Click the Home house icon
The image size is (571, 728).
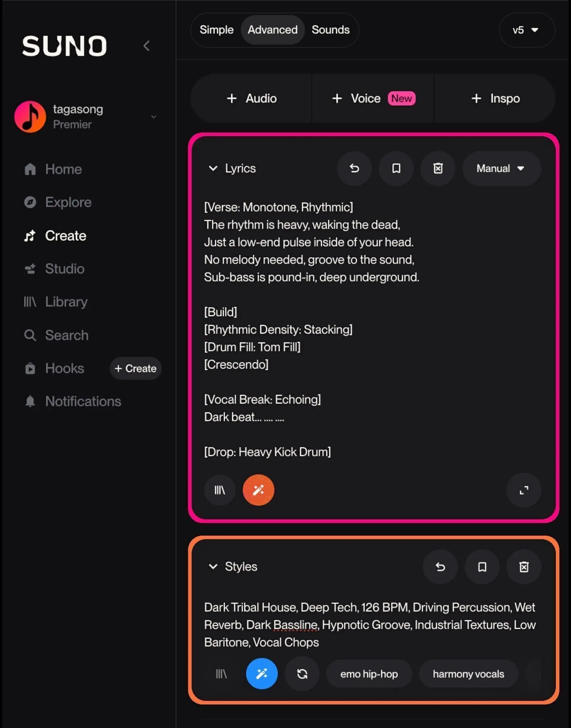(x=30, y=169)
